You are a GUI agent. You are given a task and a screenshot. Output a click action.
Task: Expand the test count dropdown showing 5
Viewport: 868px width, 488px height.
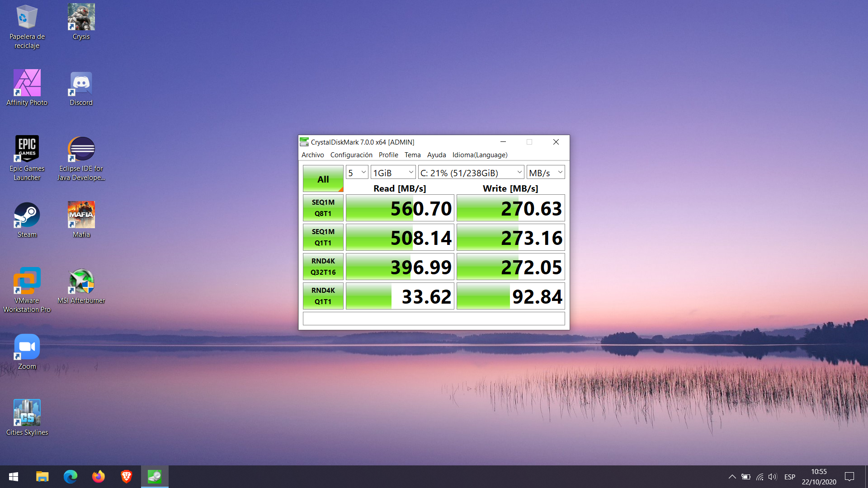click(357, 173)
